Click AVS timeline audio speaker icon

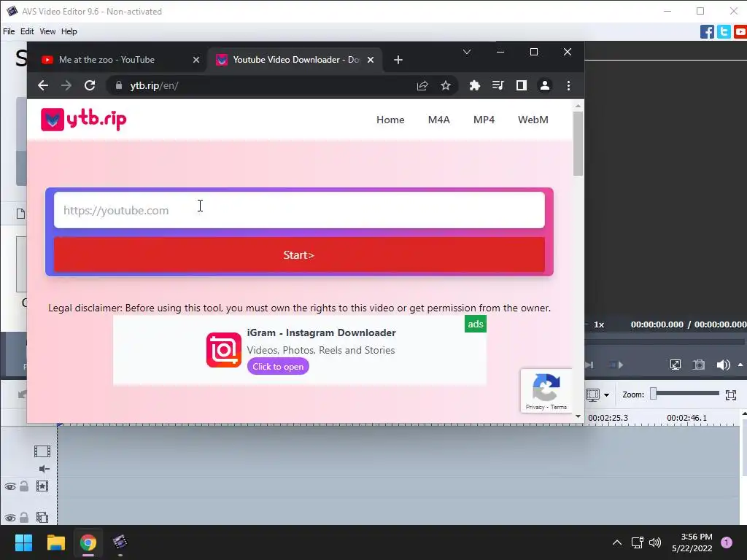44,469
